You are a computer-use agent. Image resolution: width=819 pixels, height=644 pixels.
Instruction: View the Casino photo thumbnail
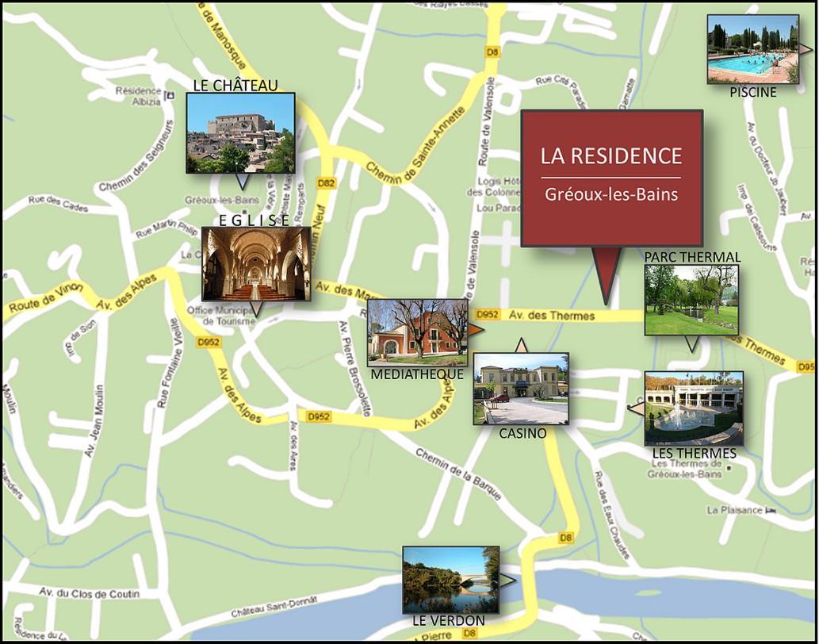(x=521, y=389)
